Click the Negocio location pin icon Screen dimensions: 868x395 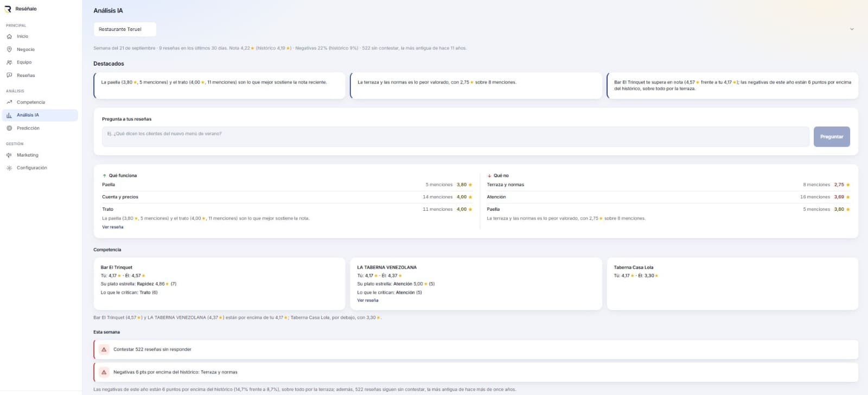click(9, 49)
